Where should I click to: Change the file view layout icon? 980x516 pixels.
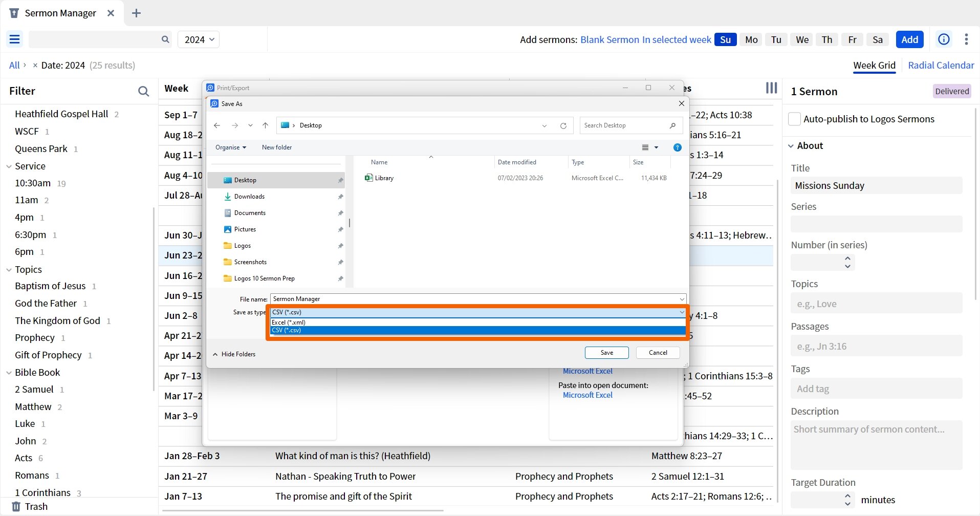pos(645,147)
